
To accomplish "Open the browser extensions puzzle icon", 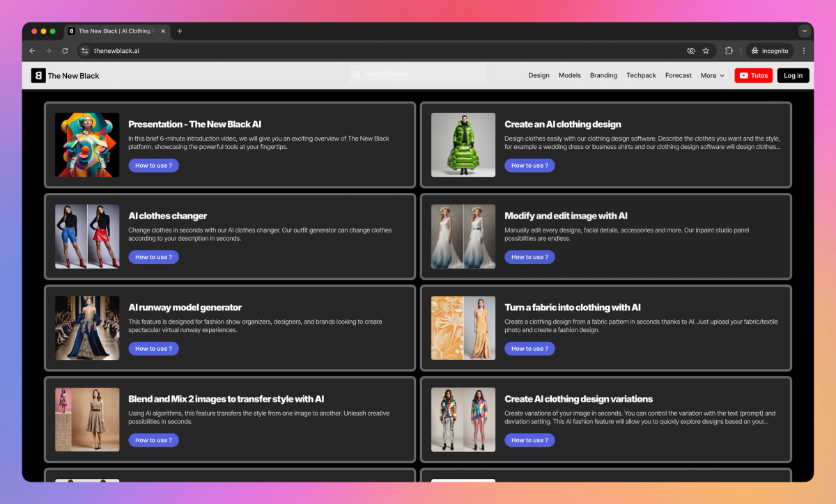I will point(729,51).
